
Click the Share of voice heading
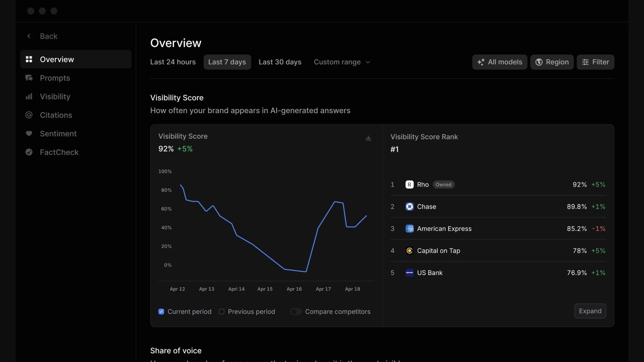(176, 351)
